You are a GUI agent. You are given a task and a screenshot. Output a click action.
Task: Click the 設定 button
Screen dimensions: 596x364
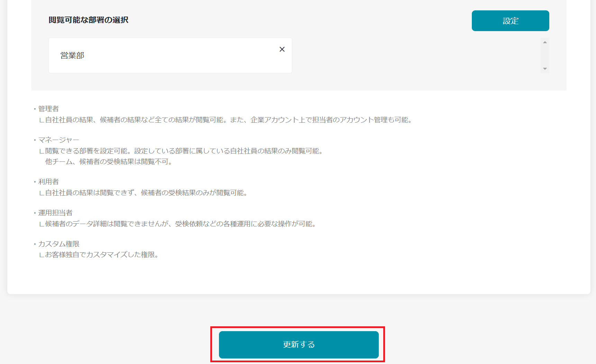[510, 21]
